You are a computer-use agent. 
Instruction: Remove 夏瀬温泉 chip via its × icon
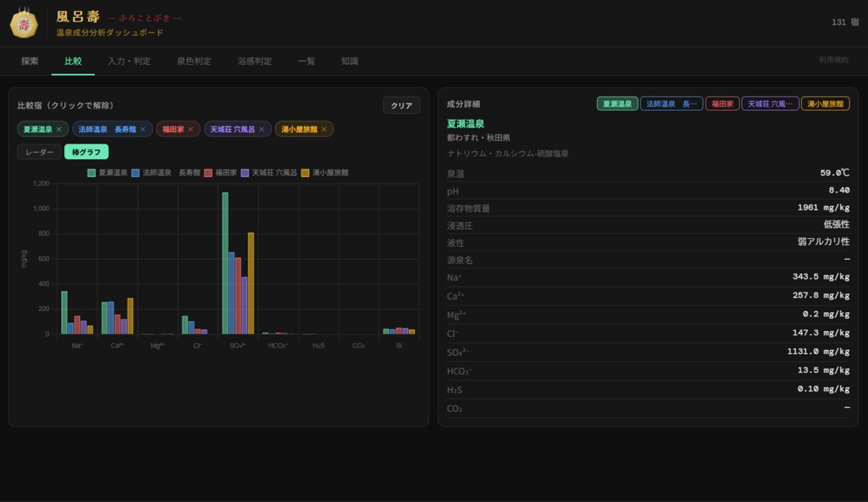pos(59,129)
